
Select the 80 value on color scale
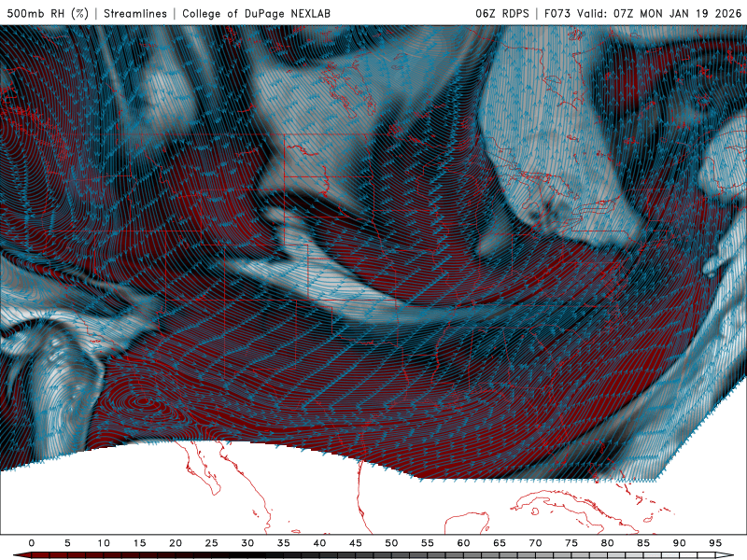(x=608, y=543)
